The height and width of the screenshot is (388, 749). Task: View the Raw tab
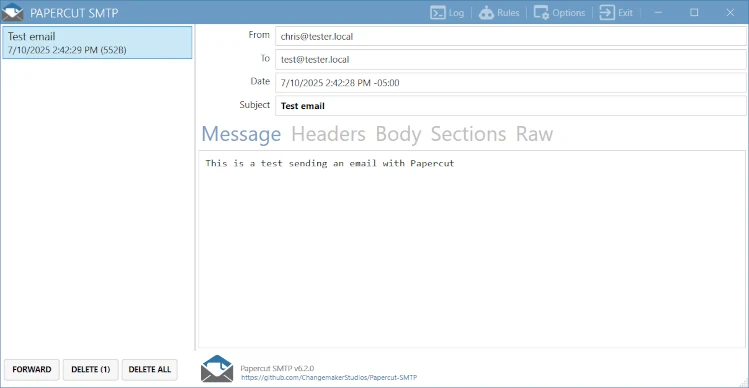(534, 134)
